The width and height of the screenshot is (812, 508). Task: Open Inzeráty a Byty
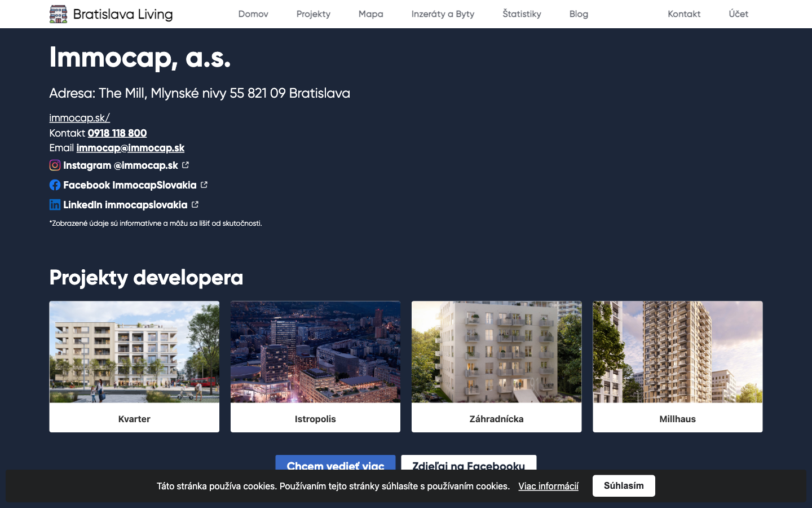[x=443, y=14]
